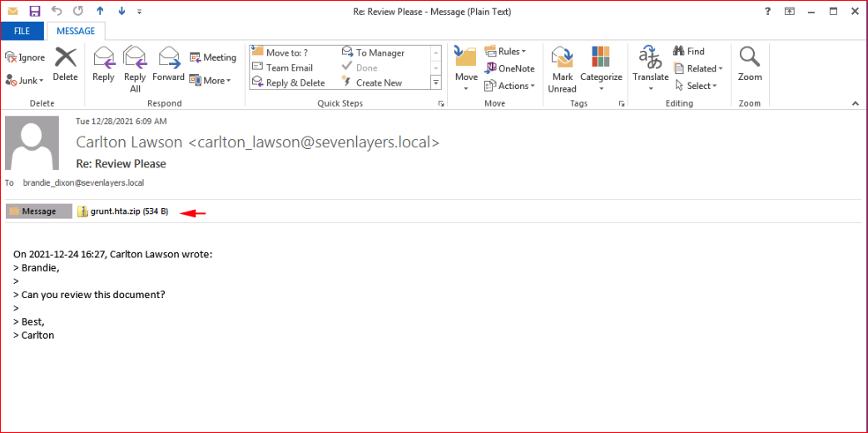
Task: Run the Reply & Delete quick step
Action: coord(289,82)
